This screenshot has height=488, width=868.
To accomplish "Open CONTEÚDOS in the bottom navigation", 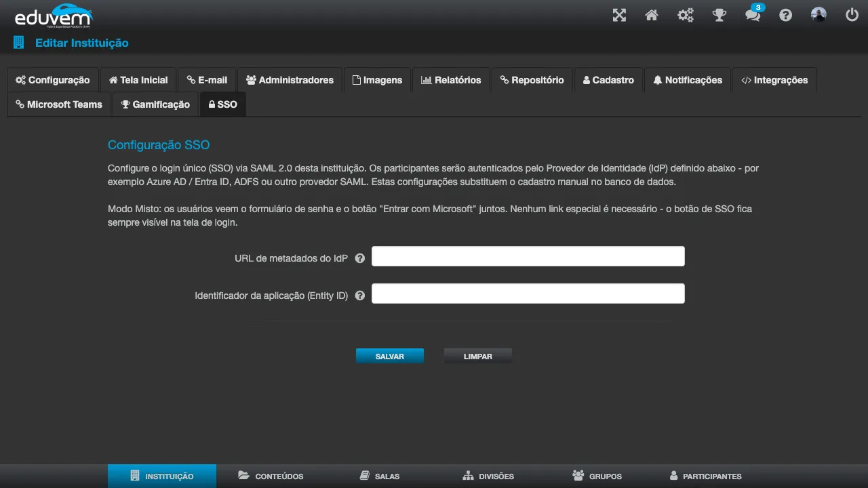I will click(271, 476).
